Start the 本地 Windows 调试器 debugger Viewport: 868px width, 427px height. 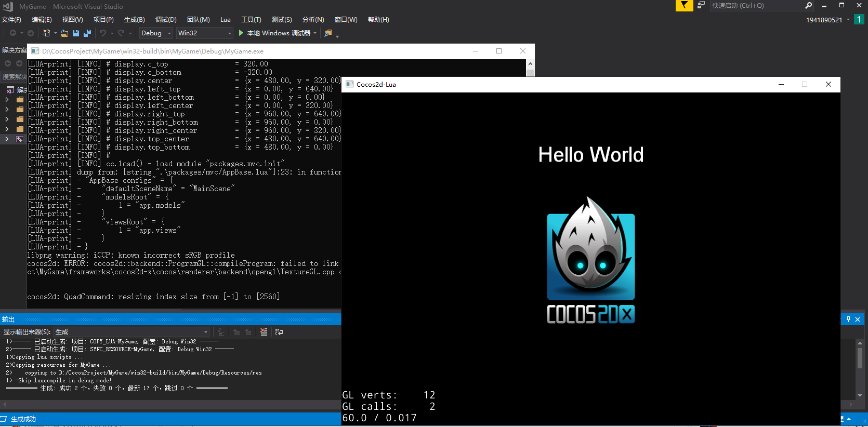pyautogui.click(x=274, y=33)
